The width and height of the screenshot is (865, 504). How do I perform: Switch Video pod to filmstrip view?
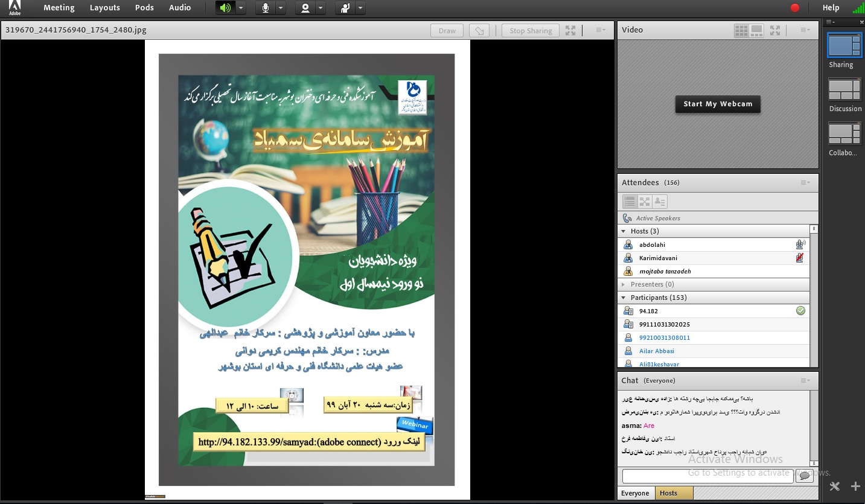point(756,30)
